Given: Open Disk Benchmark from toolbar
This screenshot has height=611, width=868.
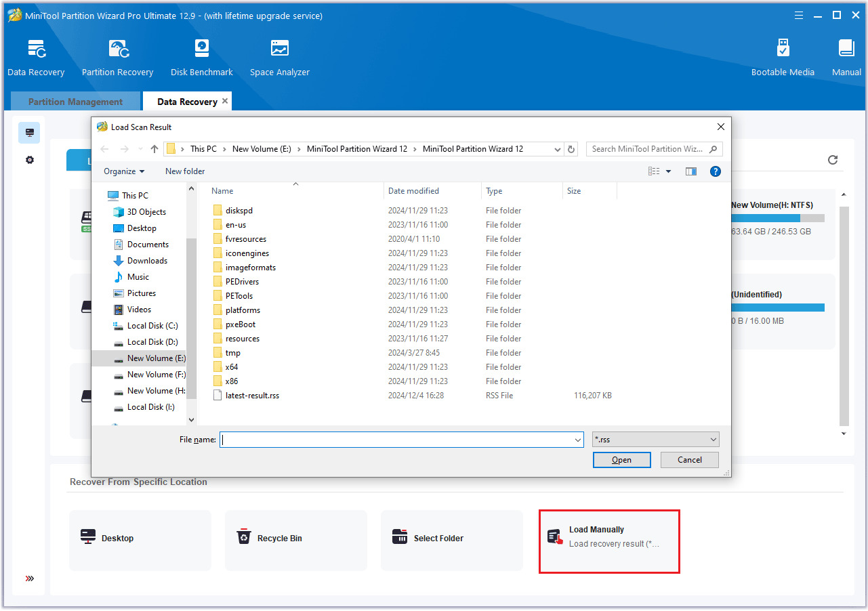Looking at the screenshot, I should [x=201, y=58].
